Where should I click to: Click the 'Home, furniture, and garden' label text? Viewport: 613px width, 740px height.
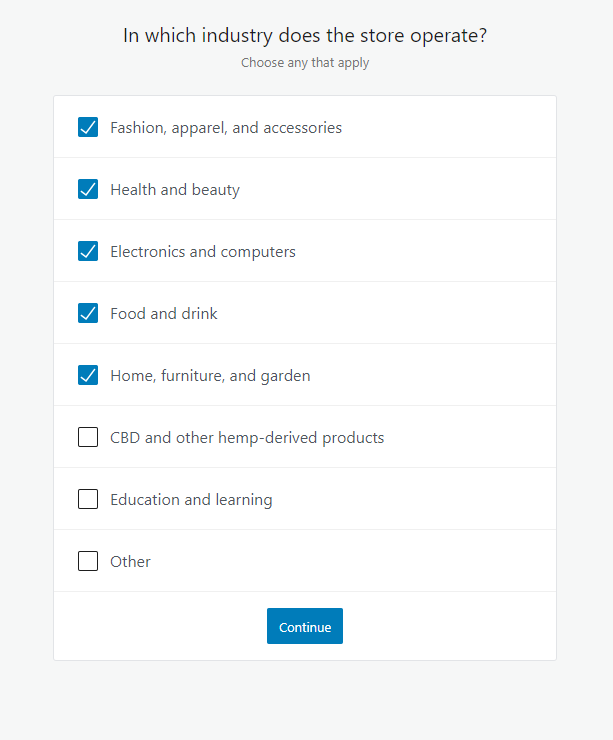[x=210, y=376]
